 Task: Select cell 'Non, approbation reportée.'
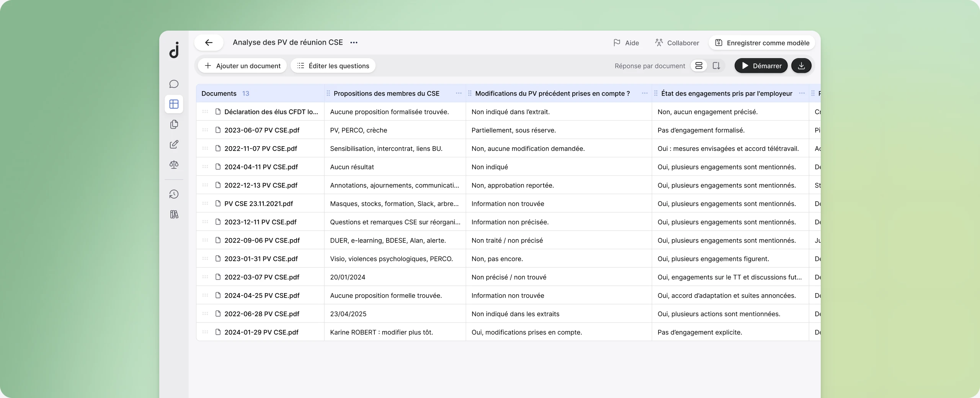point(559,185)
